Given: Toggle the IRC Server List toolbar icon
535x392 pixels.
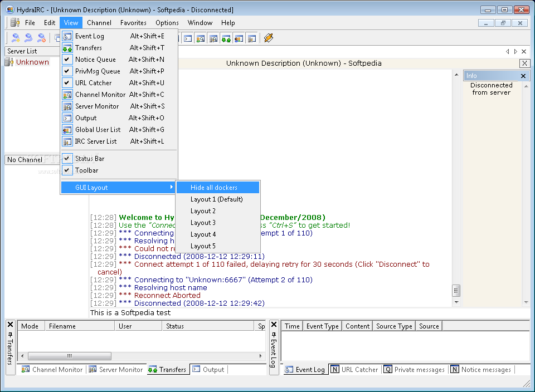Looking at the screenshot, I should coord(252,38).
